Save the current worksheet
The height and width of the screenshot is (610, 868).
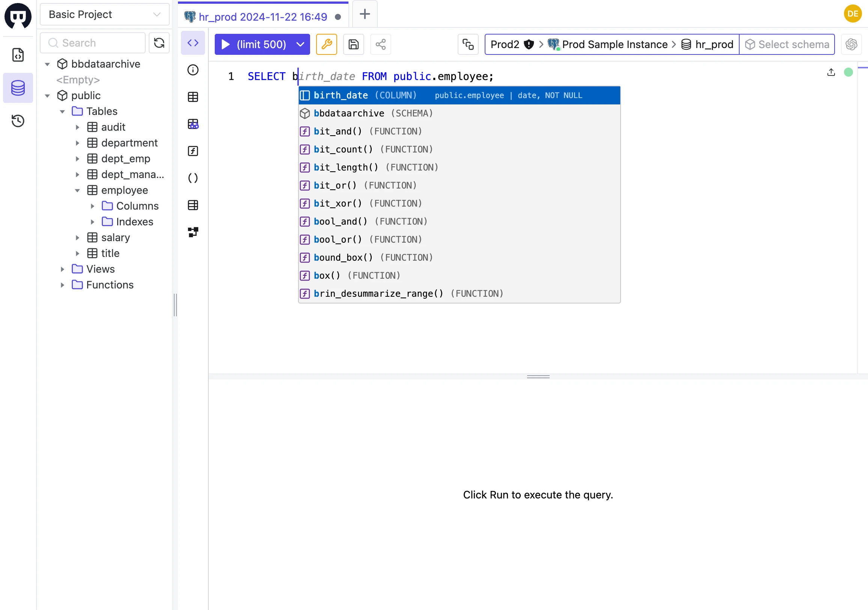[353, 44]
